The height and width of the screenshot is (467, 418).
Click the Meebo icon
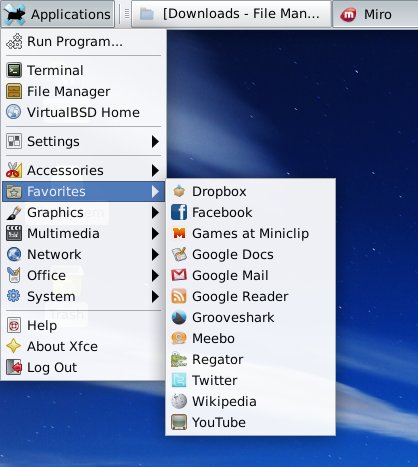(x=179, y=338)
